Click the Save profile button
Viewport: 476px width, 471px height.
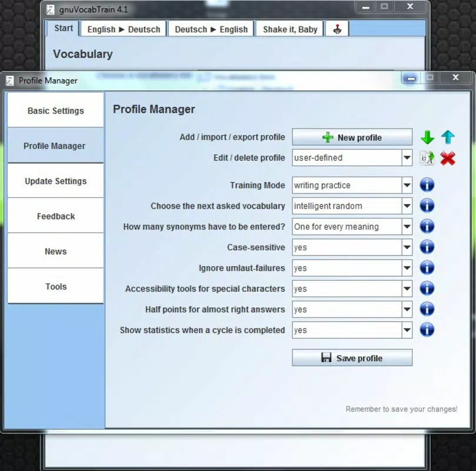click(352, 358)
